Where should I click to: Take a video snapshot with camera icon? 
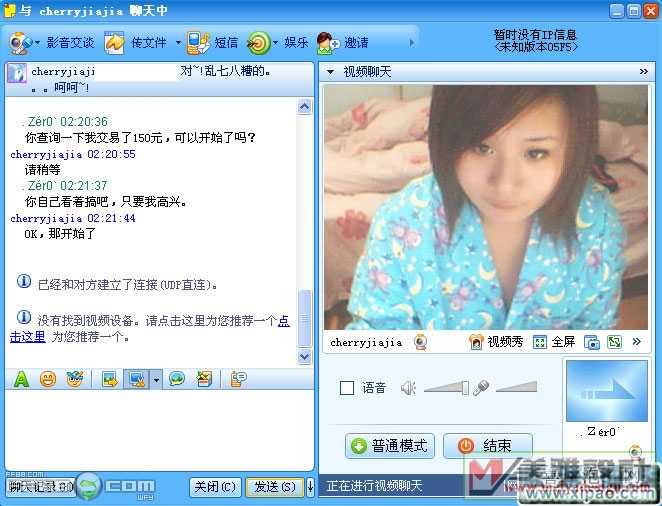[x=591, y=342]
